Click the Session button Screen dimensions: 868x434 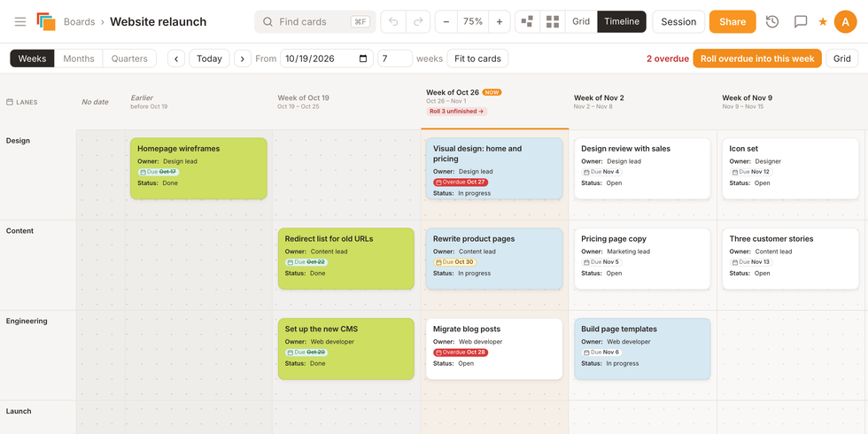point(678,21)
